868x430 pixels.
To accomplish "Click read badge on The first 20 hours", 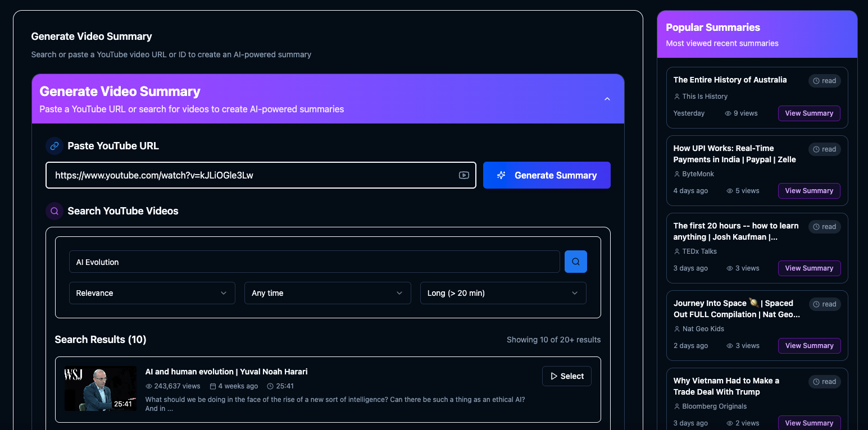I will (825, 227).
